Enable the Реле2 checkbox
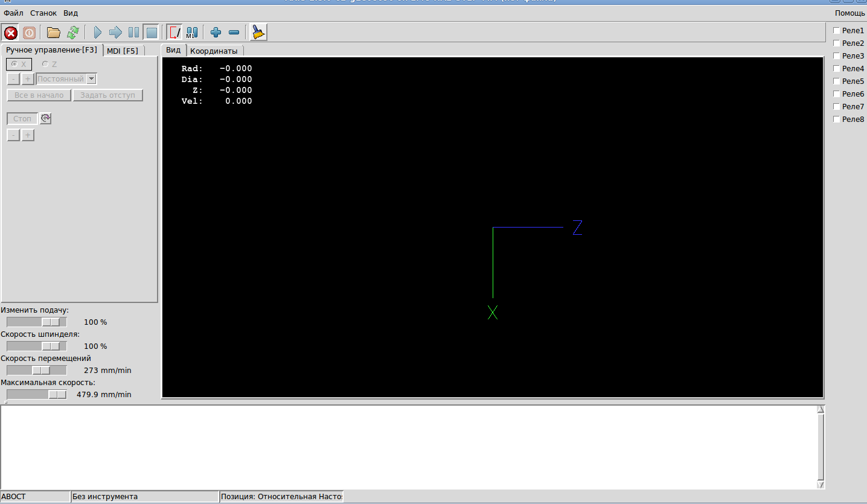 tap(837, 43)
